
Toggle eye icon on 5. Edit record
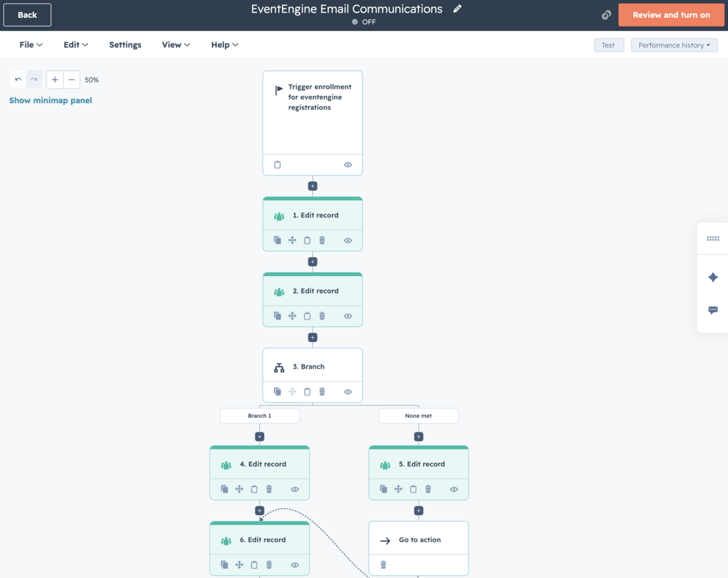click(x=453, y=489)
